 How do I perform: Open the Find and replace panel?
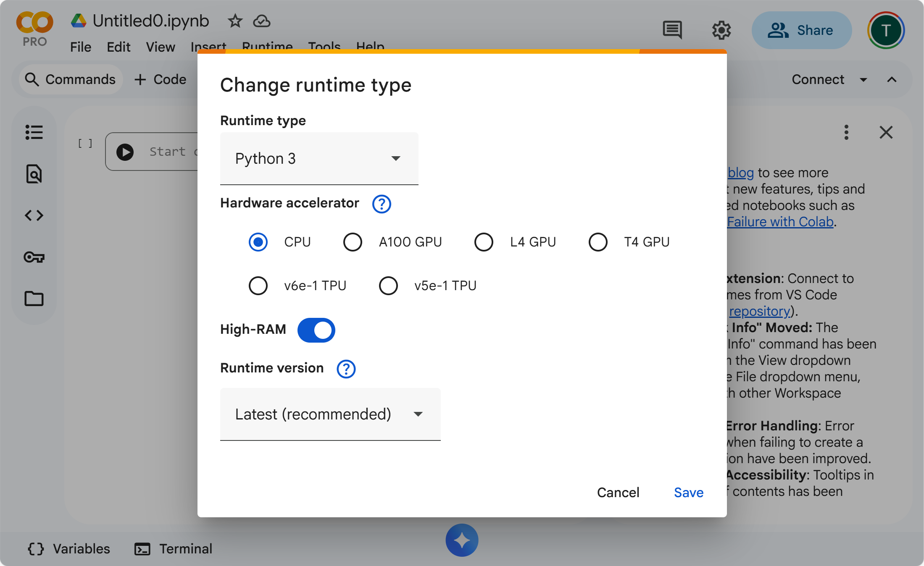point(34,174)
